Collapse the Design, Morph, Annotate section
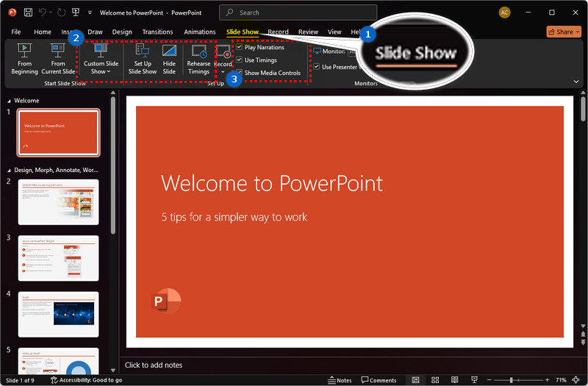Image resolution: width=588 pixels, height=386 pixels. 9,171
